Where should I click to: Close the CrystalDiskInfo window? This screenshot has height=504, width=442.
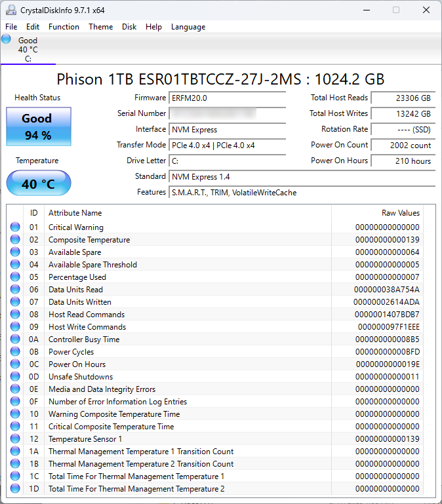pyautogui.click(x=426, y=10)
